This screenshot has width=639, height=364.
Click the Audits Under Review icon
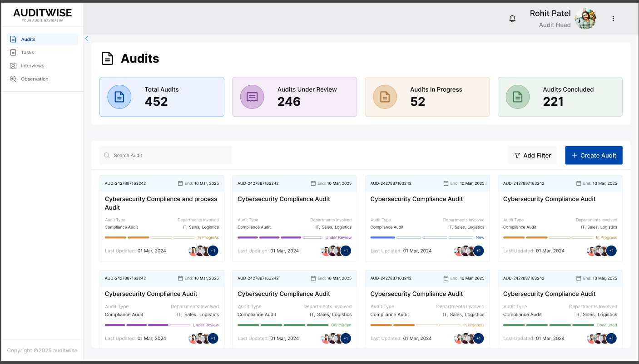point(252,97)
